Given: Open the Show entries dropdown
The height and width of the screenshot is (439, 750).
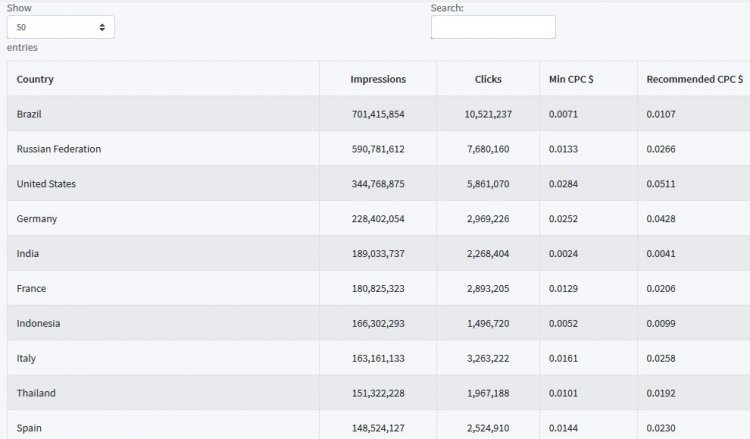Looking at the screenshot, I should pyautogui.click(x=61, y=27).
